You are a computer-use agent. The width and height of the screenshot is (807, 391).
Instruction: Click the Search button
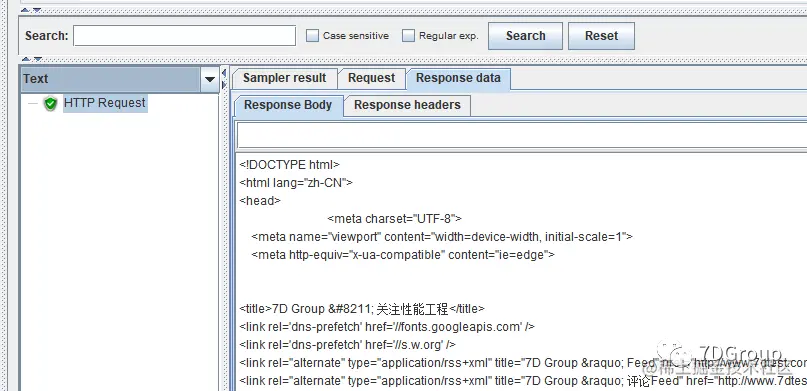click(x=525, y=35)
